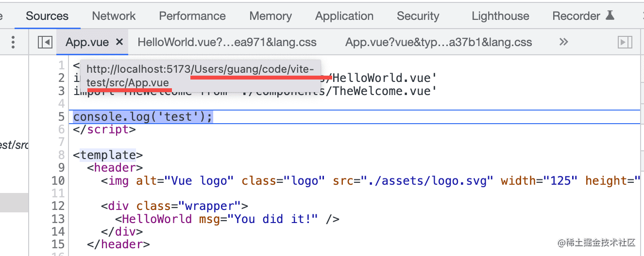The width and height of the screenshot is (644, 256).
Task: Open the Application tab
Action: pos(344,16)
